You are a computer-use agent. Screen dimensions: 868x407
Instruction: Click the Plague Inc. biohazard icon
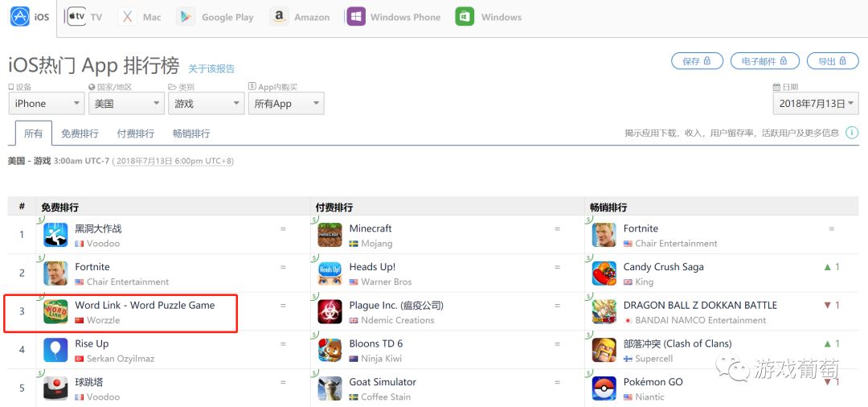[x=330, y=311]
